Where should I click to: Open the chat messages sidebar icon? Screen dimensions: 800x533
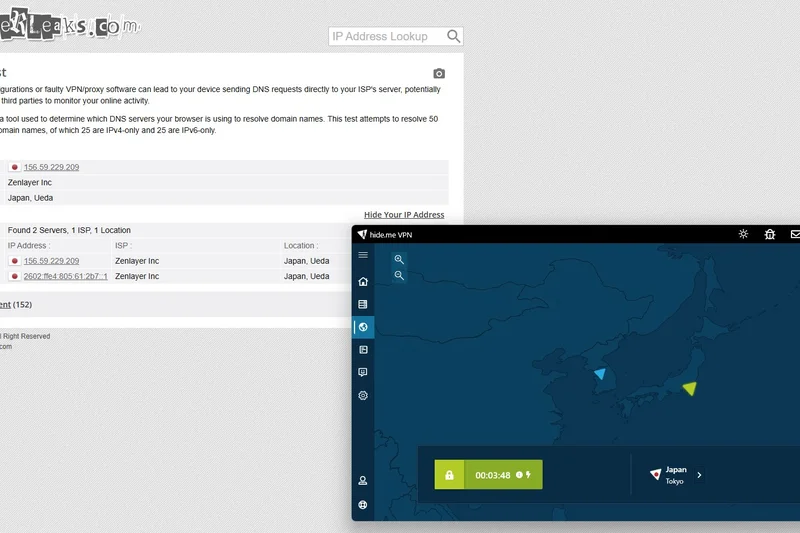(x=363, y=372)
